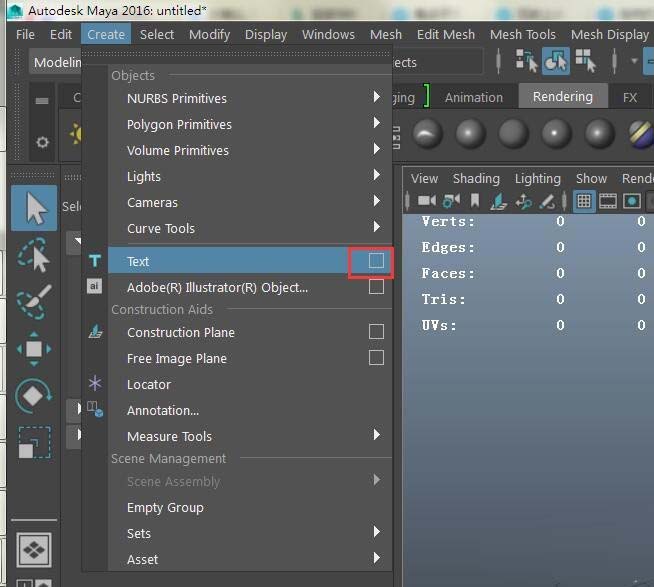Open the Modeling menu set dropdown
The height and width of the screenshot is (587, 654).
click(56, 62)
